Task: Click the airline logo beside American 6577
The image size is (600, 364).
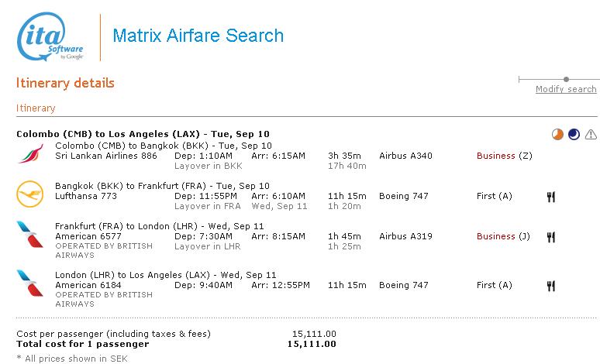Action: [x=29, y=234]
